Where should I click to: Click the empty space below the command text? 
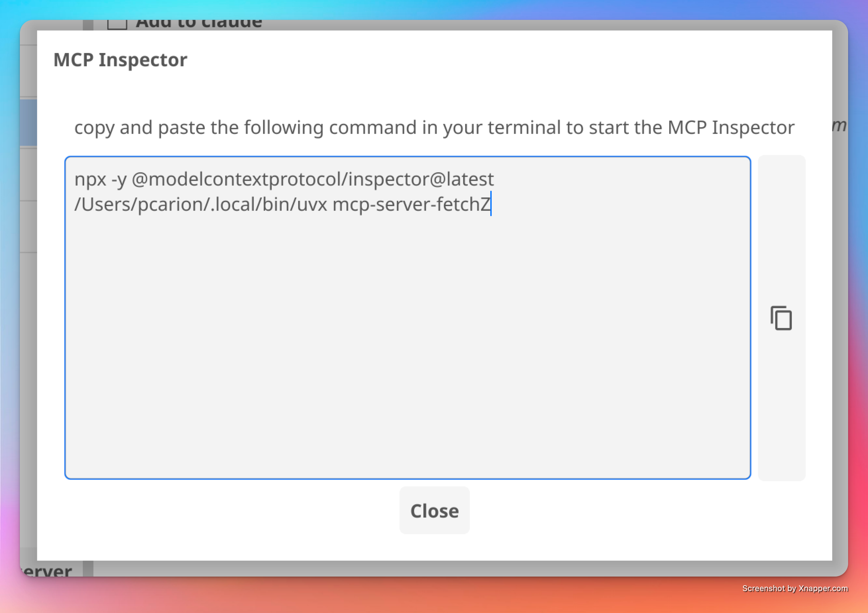point(378,378)
